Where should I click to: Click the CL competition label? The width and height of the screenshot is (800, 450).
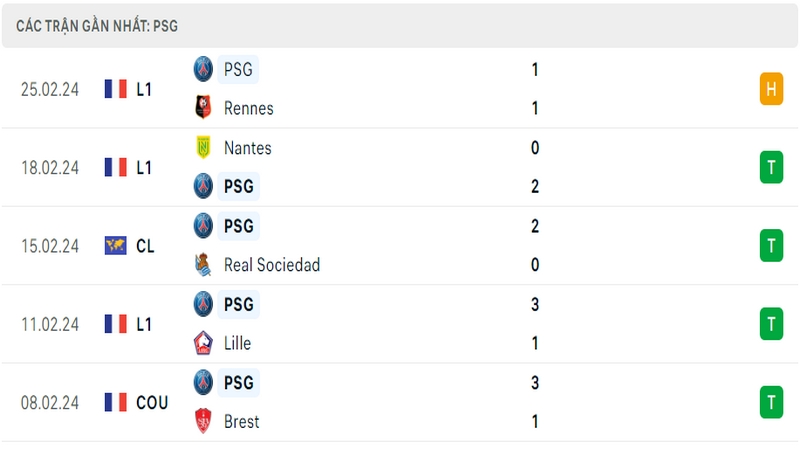point(145,246)
